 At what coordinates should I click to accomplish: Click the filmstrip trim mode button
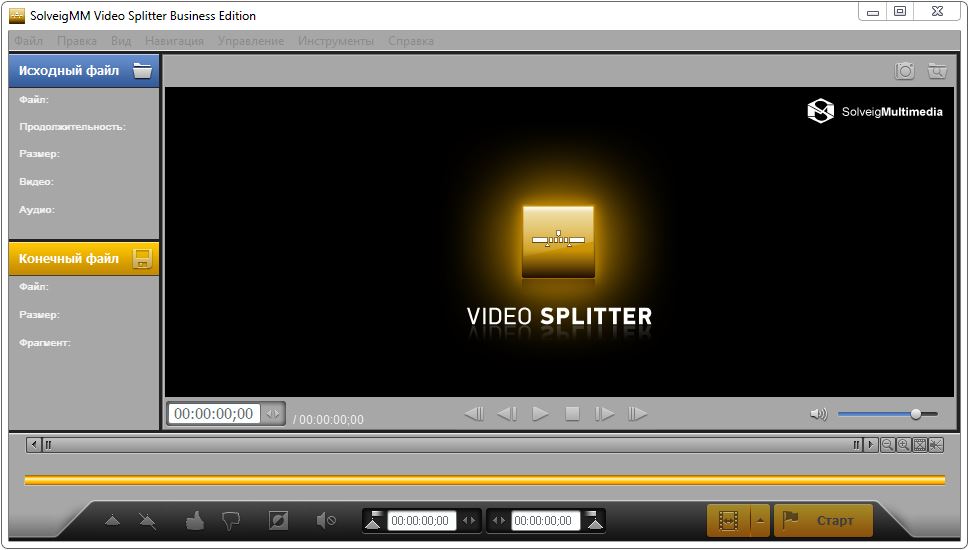pyautogui.click(x=729, y=520)
